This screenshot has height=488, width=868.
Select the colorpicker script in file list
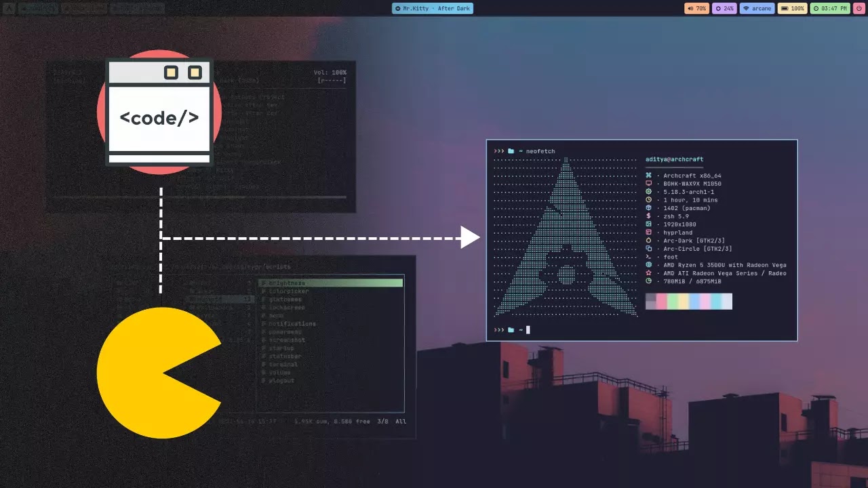coord(288,291)
